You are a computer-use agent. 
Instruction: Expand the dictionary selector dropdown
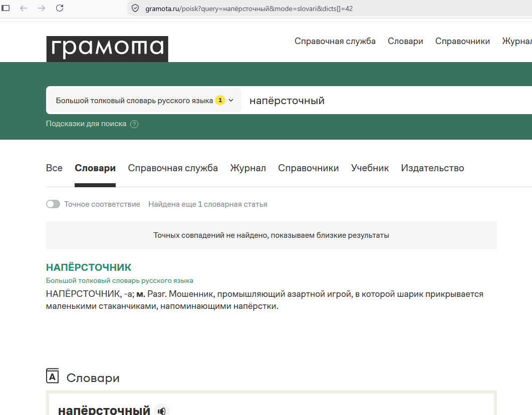pos(145,100)
